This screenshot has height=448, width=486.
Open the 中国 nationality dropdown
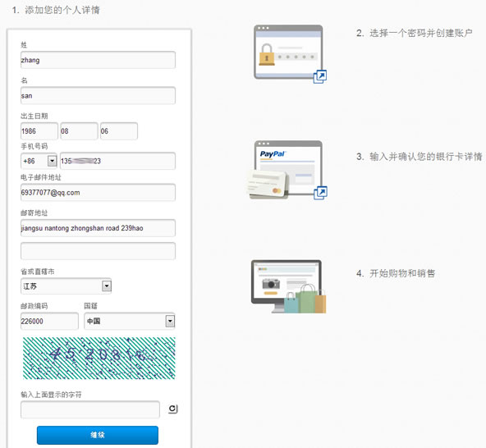coord(130,321)
